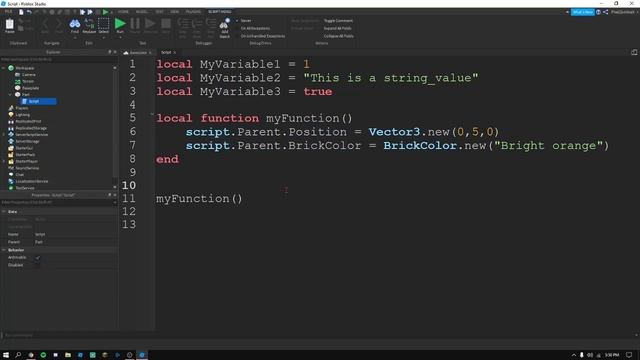Click the Collapse All Folds button
Image resolution: width=640 pixels, height=360 pixels.
pyautogui.click(x=339, y=36)
